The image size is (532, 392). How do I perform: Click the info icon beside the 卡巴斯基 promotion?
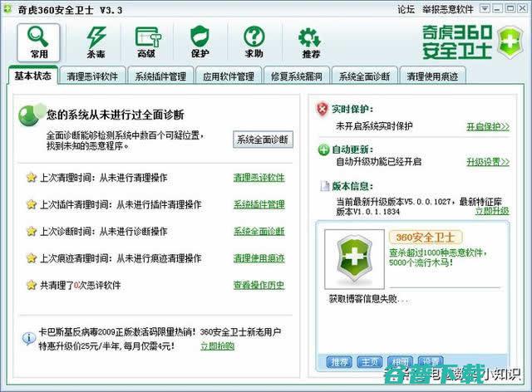point(28,338)
